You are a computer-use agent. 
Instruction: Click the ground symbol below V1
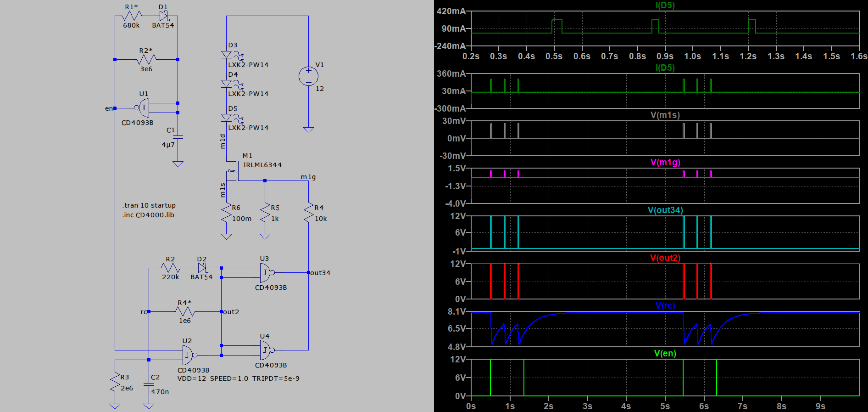point(309,130)
